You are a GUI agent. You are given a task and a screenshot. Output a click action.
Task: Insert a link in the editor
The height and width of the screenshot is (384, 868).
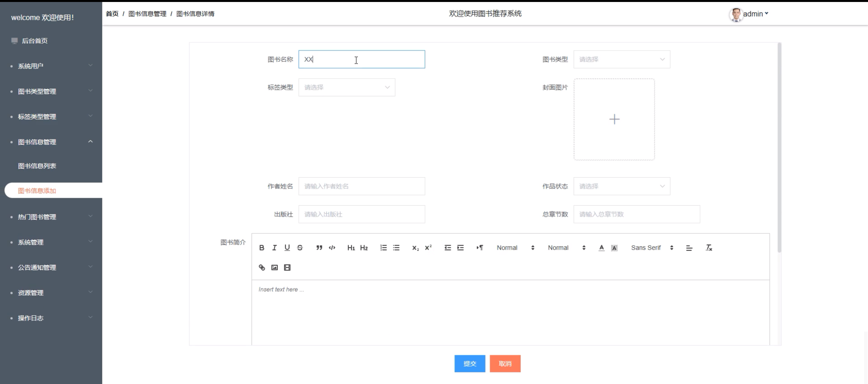click(x=262, y=268)
